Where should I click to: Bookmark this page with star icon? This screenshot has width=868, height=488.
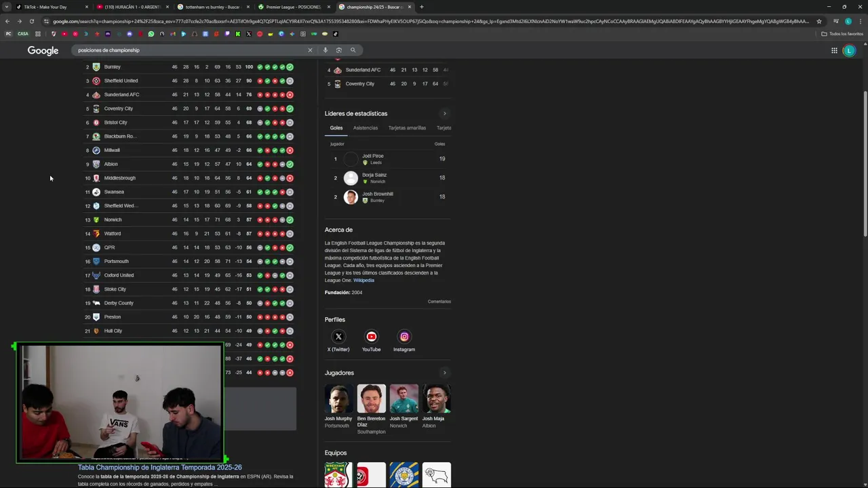(x=818, y=21)
